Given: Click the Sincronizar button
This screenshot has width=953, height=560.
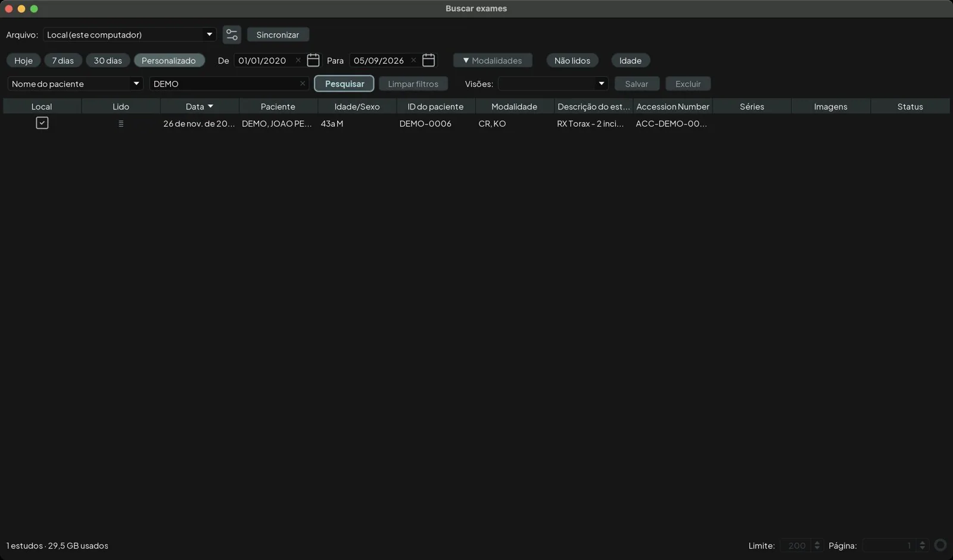Looking at the screenshot, I should pyautogui.click(x=278, y=35).
